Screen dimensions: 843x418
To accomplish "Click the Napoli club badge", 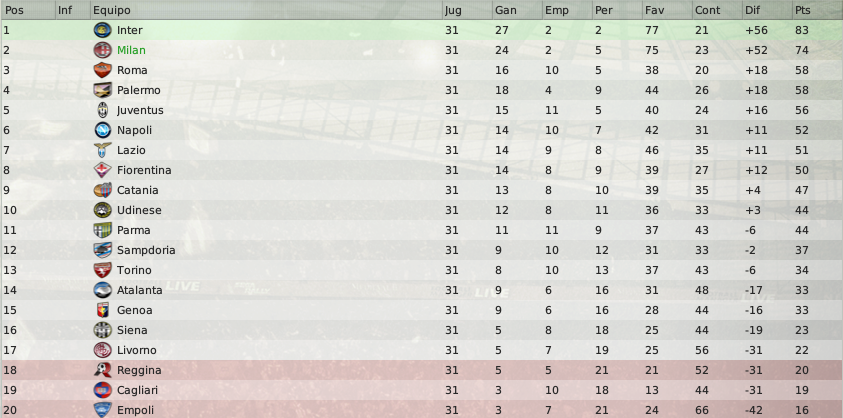I will [x=102, y=130].
